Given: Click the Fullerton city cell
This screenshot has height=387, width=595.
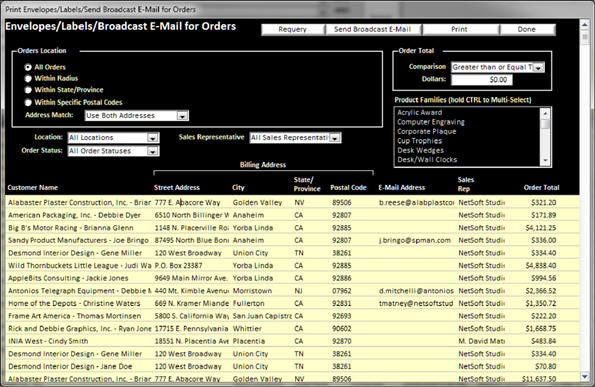Looking at the screenshot, I should point(249,304).
